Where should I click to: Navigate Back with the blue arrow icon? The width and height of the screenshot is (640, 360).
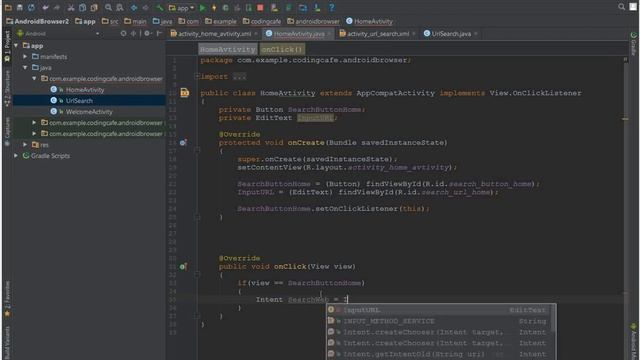click(x=134, y=7)
